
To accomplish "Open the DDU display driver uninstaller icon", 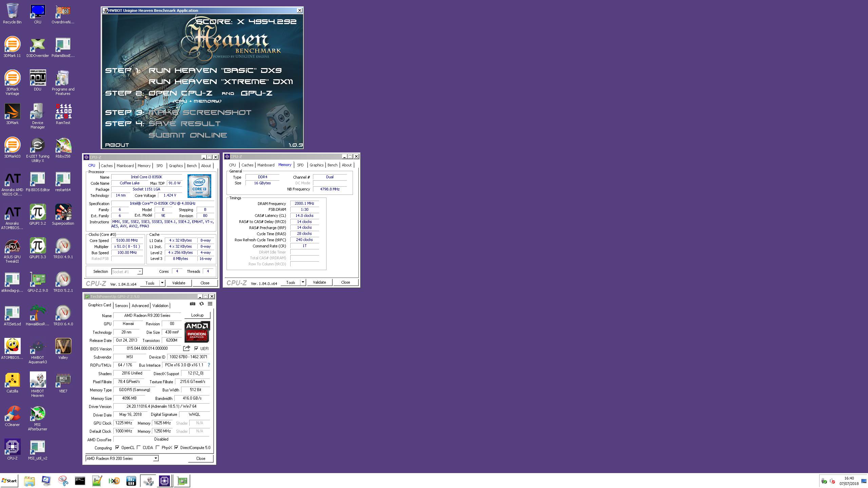I will (x=38, y=81).
